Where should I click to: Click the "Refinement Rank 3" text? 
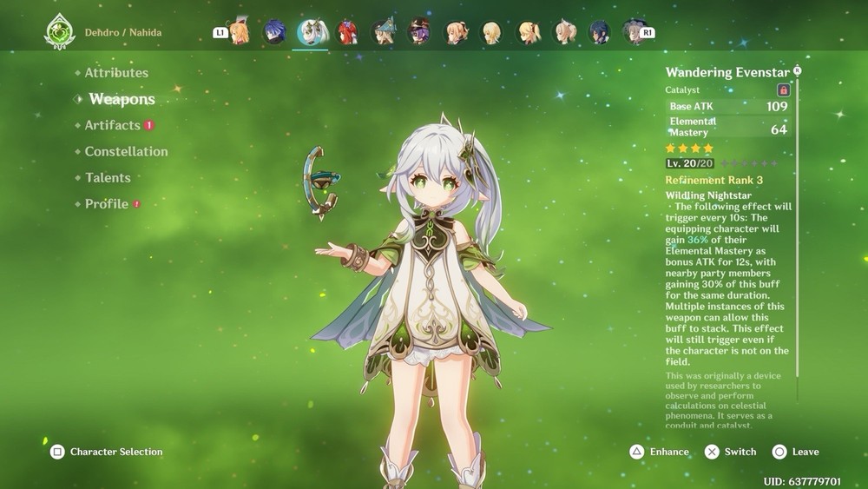pos(714,180)
